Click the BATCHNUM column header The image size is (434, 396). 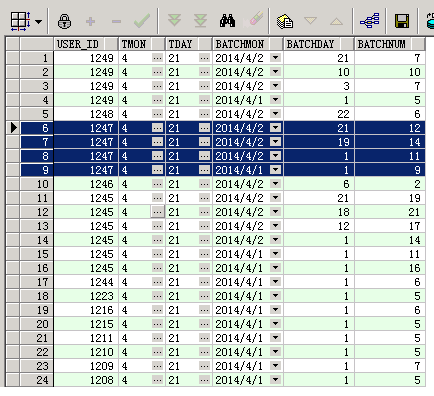[390, 44]
